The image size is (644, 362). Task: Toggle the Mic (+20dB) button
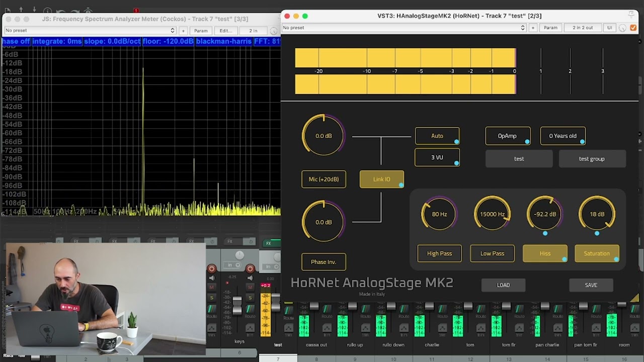click(324, 179)
